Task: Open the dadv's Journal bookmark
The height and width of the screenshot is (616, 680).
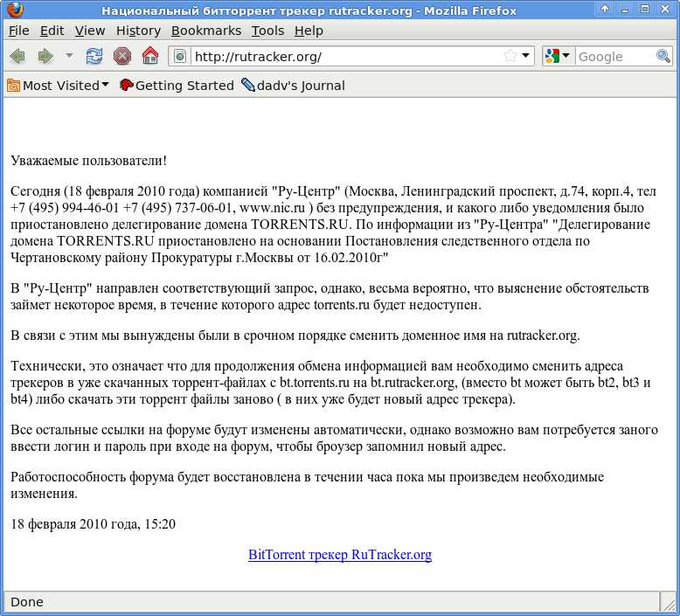Action: click(x=293, y=86)
